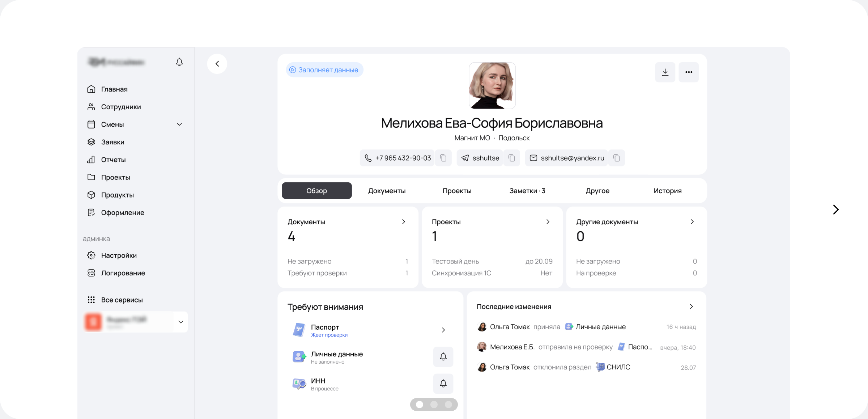This screenshot has height=419, width=868.
Task: Click the Отчеты chart icon
Action: (x=91, y=160)
